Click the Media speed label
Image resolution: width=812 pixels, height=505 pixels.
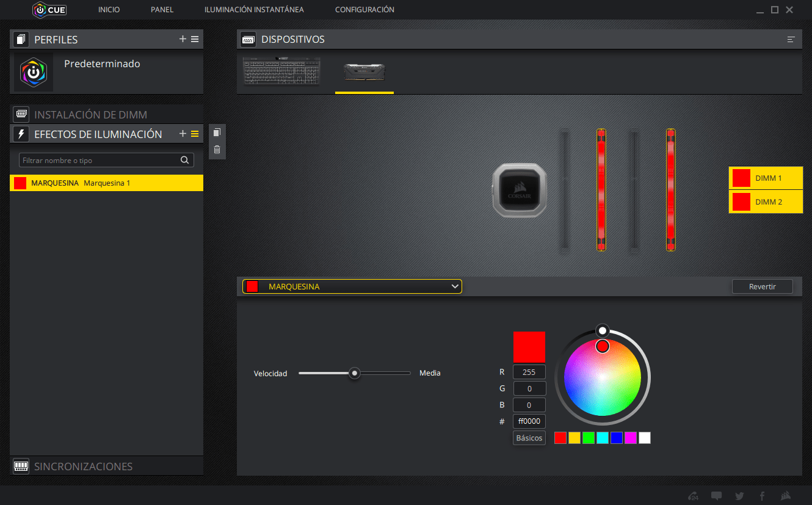pos(430,373)
